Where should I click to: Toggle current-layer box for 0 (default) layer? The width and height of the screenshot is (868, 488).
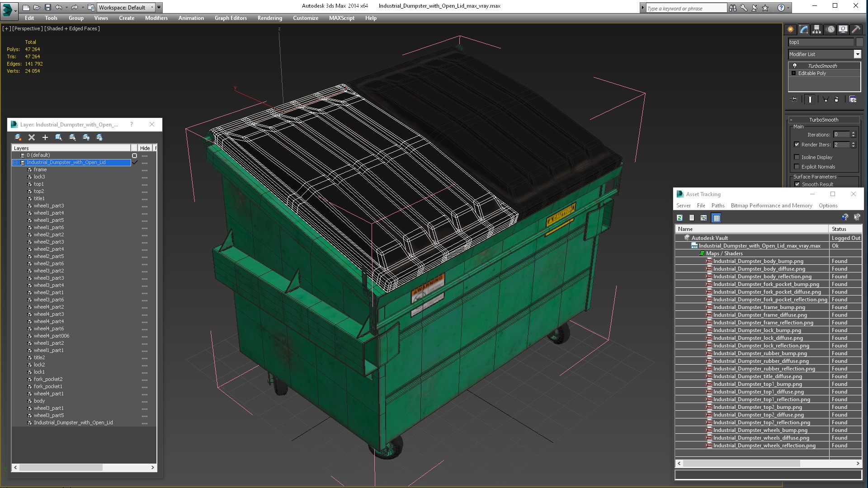pyautogui.click(x=134, y=155)
